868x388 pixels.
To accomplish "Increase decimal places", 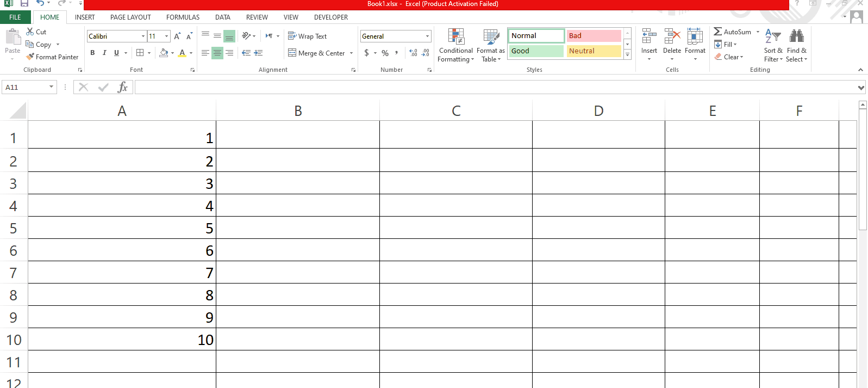I will pos(414,53).
